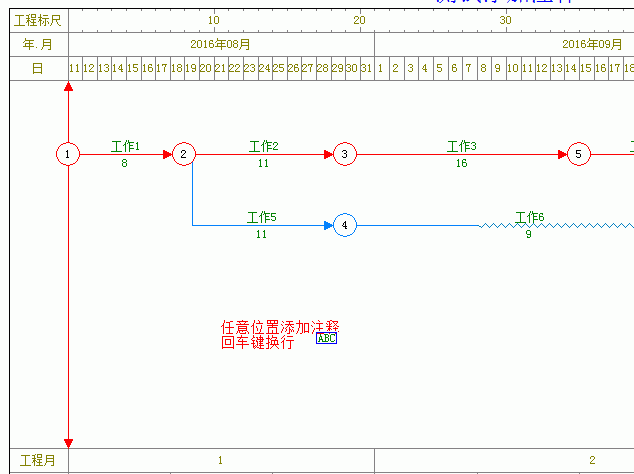Viewport: 634px width, 474px height.
Task: Select the 工作6 task label
Action: point(530,217)
